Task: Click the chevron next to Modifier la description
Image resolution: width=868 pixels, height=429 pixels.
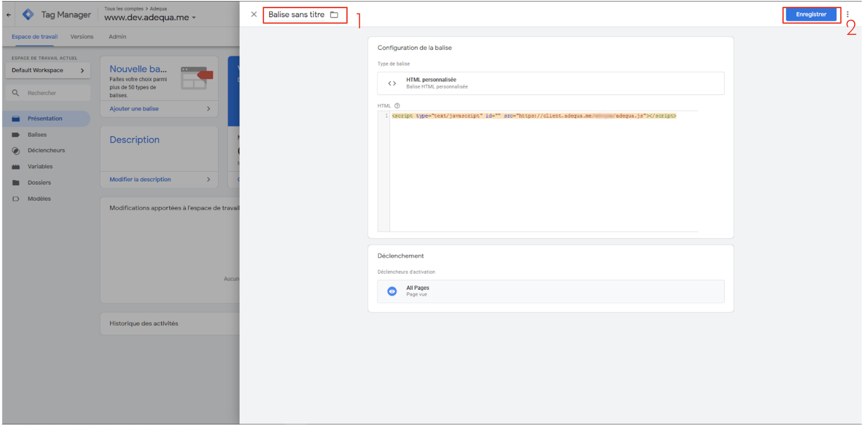Action: (209, 180)
